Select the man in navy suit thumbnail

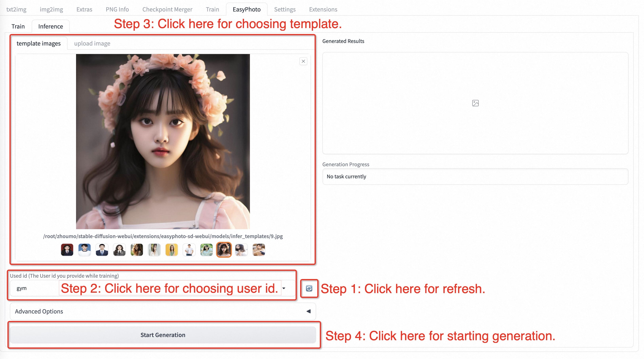pyautogui.click(x=102, y=250)
